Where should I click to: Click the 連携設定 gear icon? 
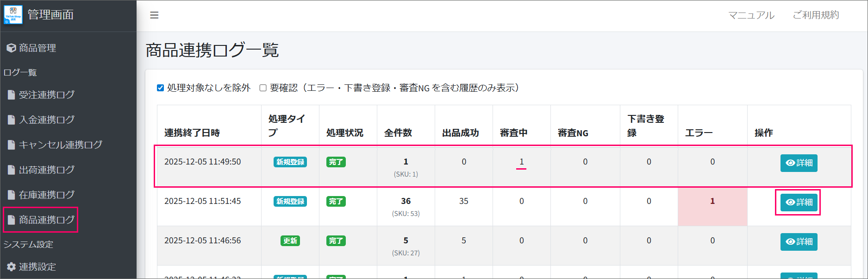coord(11,267)
